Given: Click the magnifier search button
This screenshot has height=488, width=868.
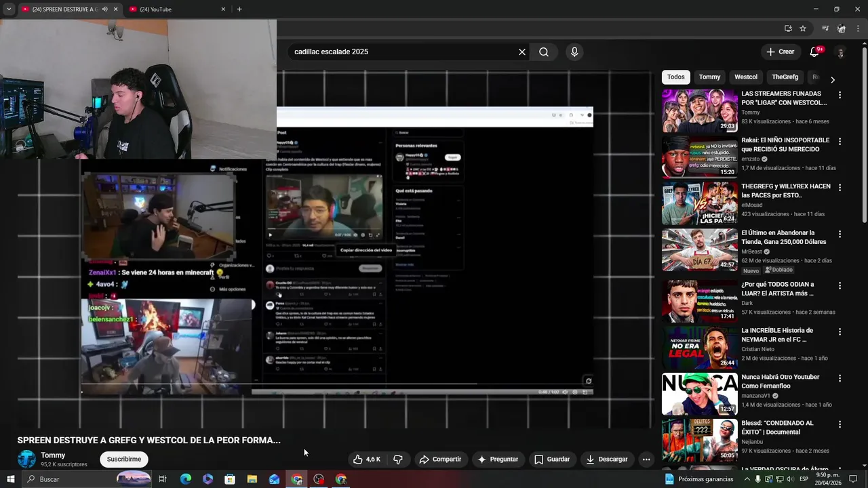Looking at the screenshot, I should (x=544, y=52).
